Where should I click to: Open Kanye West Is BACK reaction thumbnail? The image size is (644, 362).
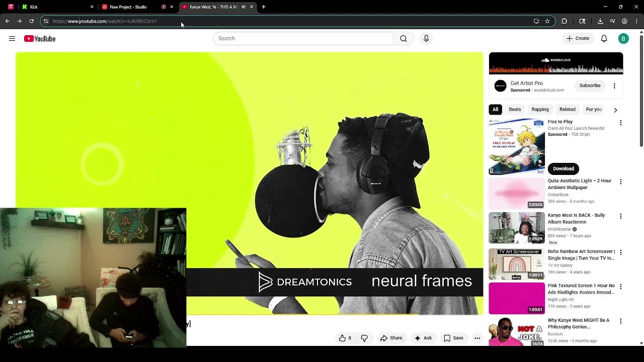pyautogui.click(x=517, y=228)
